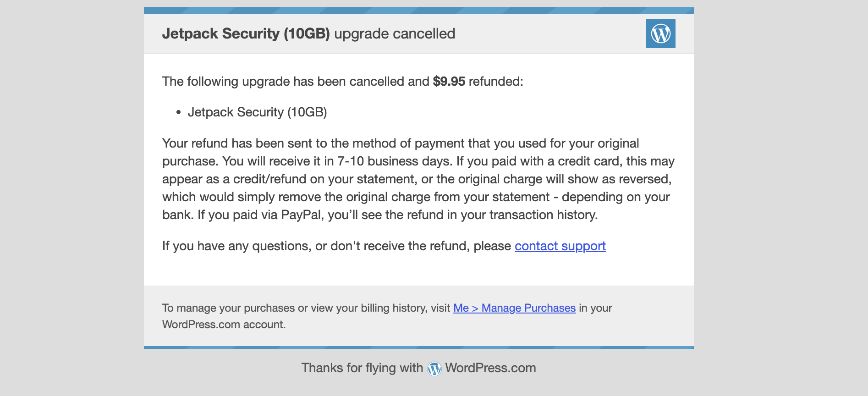
Task: Click the If you have any questions sentence
Action: [336, 246]
